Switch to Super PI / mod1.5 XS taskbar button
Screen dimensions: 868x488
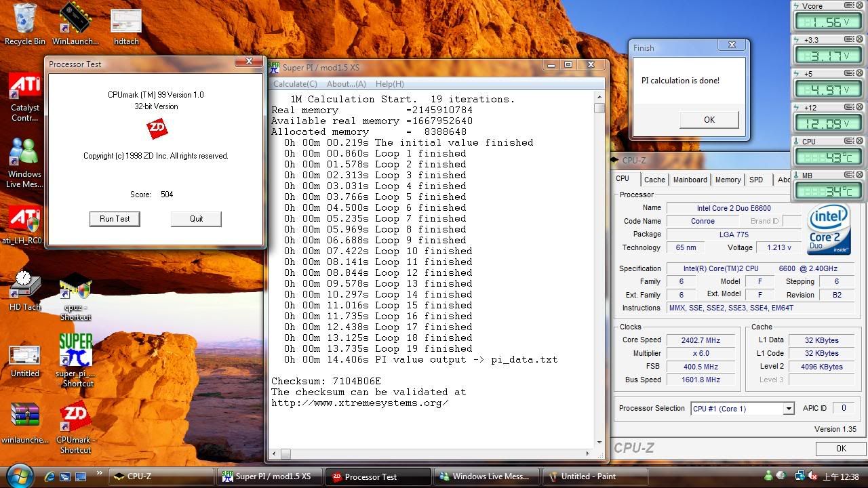[x=269, y=476]
